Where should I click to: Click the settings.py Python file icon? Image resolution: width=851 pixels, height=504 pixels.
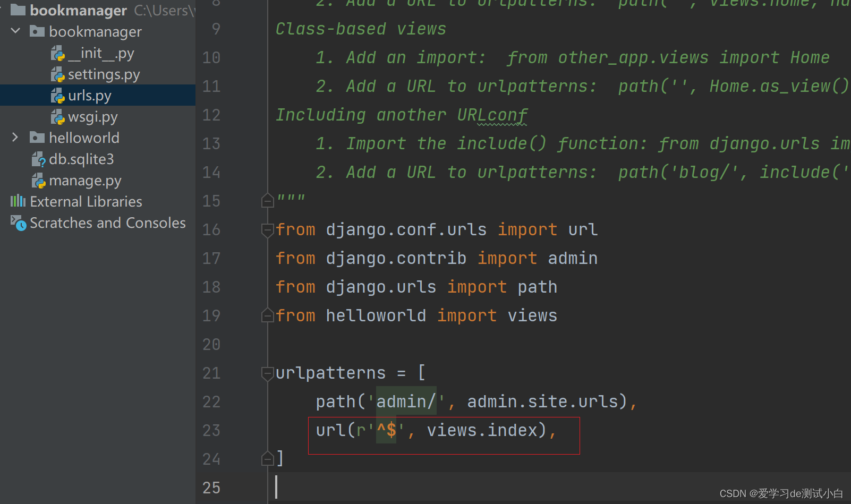[x=58, y=74]
